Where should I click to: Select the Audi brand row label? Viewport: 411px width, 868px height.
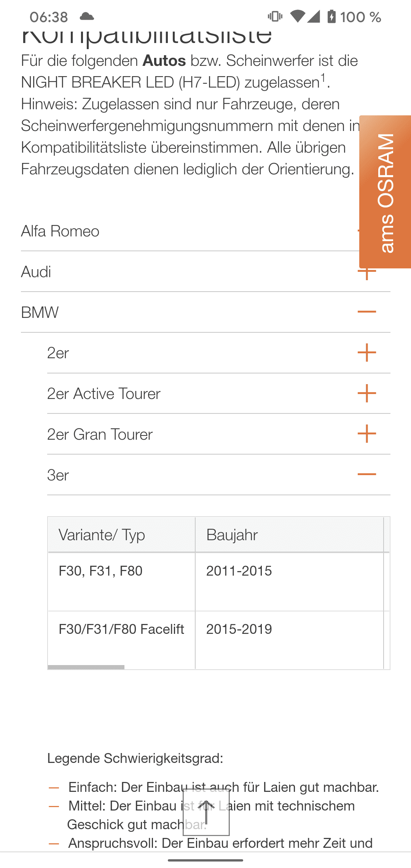[36, 272]
